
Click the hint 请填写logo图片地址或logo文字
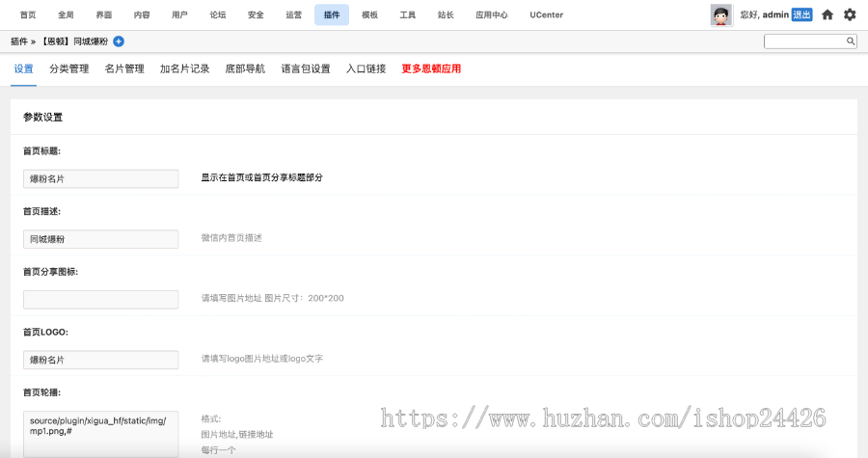pos(261,359)
